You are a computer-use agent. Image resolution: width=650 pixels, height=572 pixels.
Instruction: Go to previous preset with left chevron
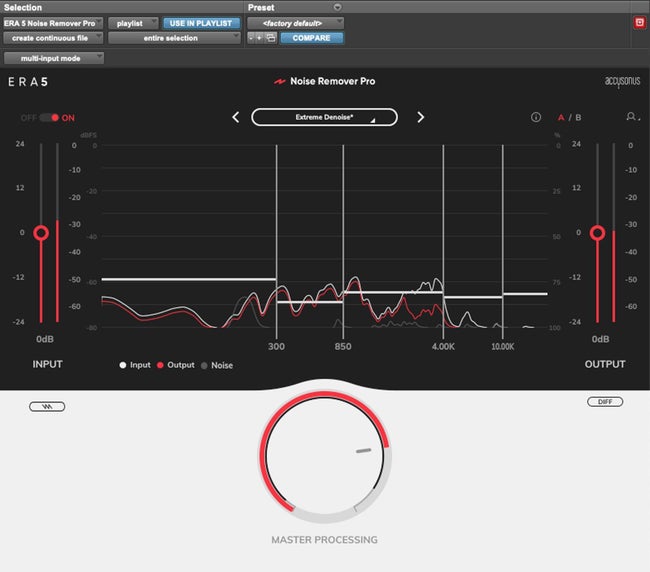[235, 117]
